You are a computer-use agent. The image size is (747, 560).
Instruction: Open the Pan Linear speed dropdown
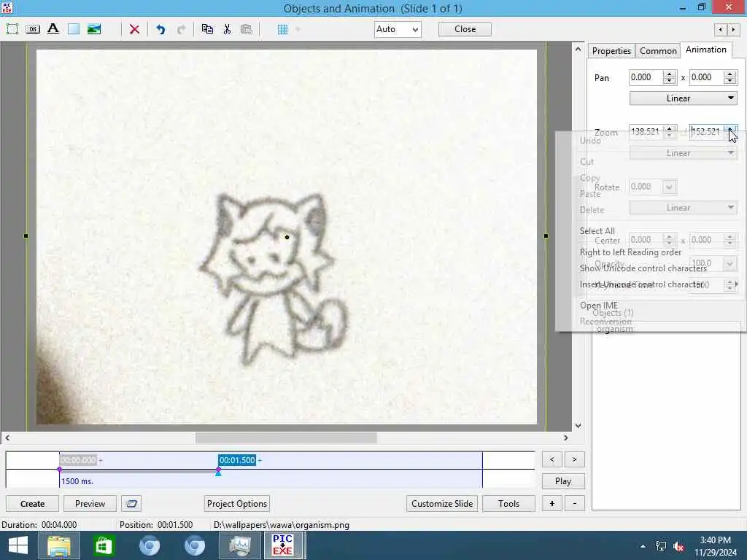[x=683, y=98]
